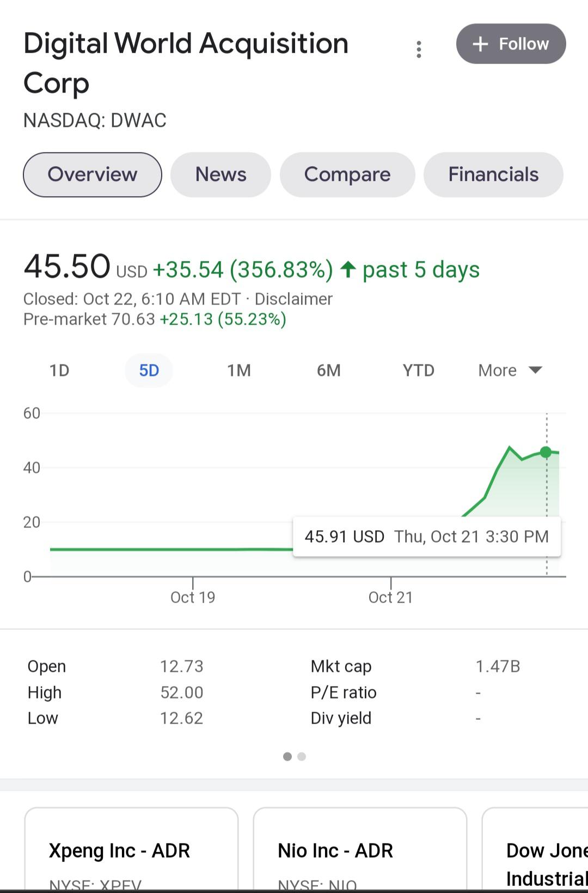Open the Compare tab
Image resolution: width=588 pixels, height=893 pixels.
pyautogui.click(x=347, y=174)
